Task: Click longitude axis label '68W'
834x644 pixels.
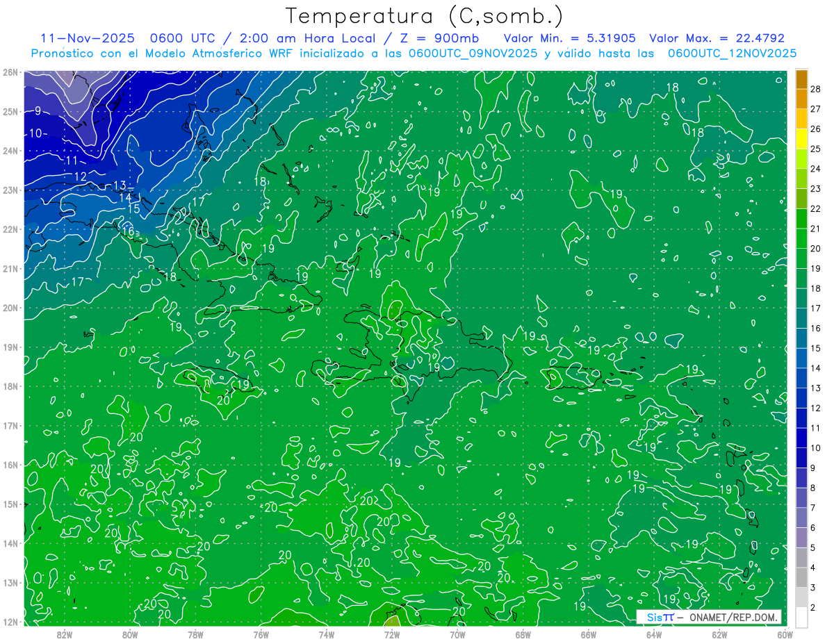Action: 523,634
